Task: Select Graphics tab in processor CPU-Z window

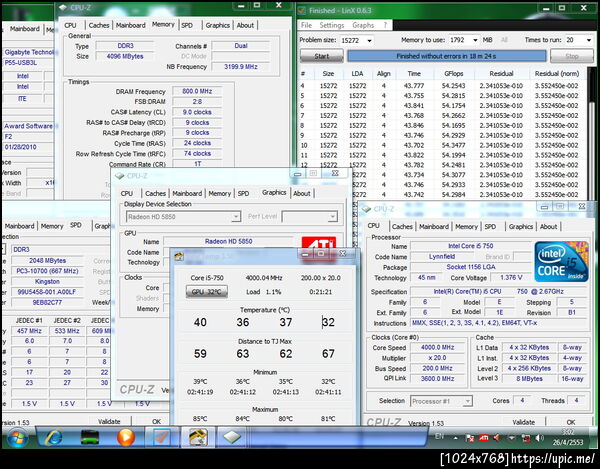Action: 520,226
